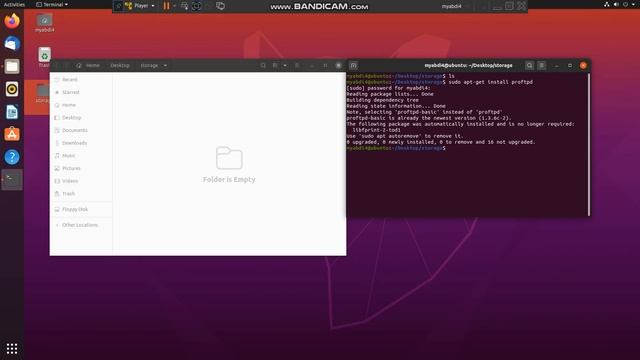
Task: Open Videos in the Files sidebar
Action: (81, 181)
